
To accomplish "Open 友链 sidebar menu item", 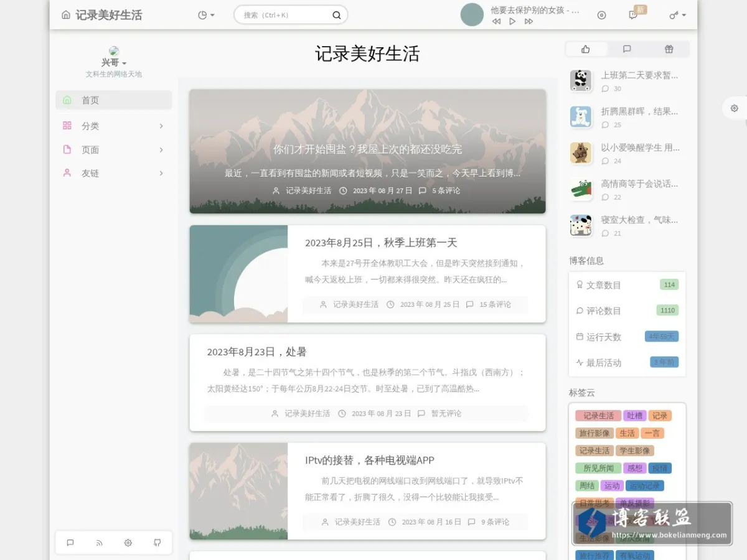I will click(x=114, y=174).
